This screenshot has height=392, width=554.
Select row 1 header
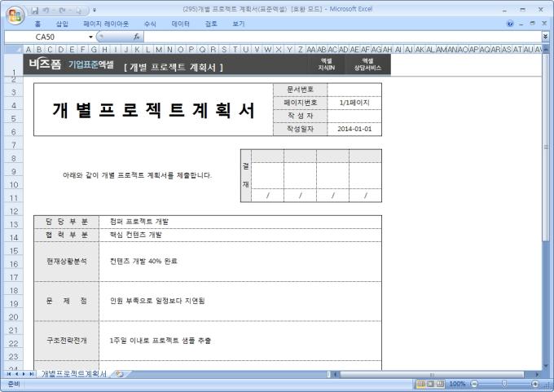coord(14,64)
